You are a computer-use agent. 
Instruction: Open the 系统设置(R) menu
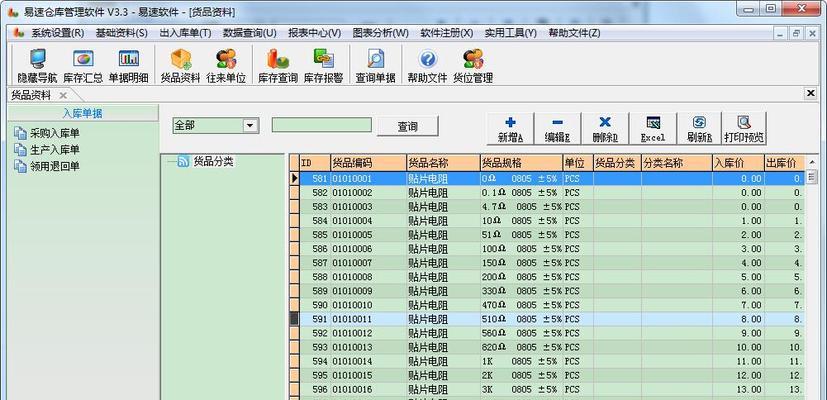57,33
